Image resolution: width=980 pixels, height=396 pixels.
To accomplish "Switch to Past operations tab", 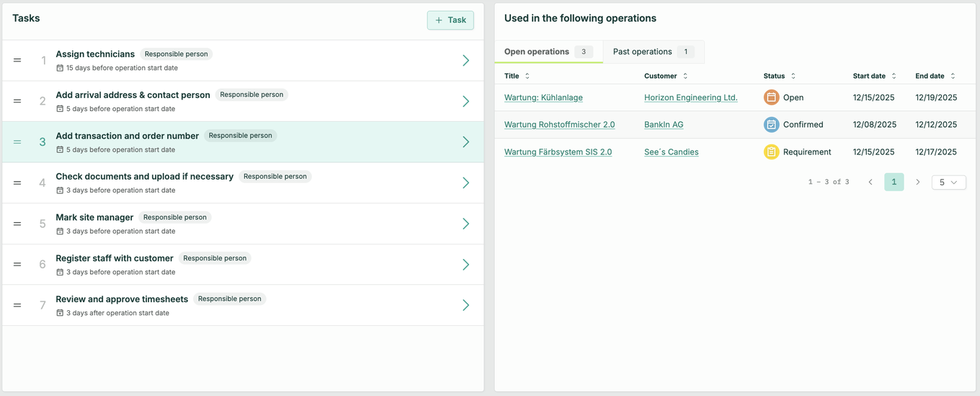I will coord(653,52).
